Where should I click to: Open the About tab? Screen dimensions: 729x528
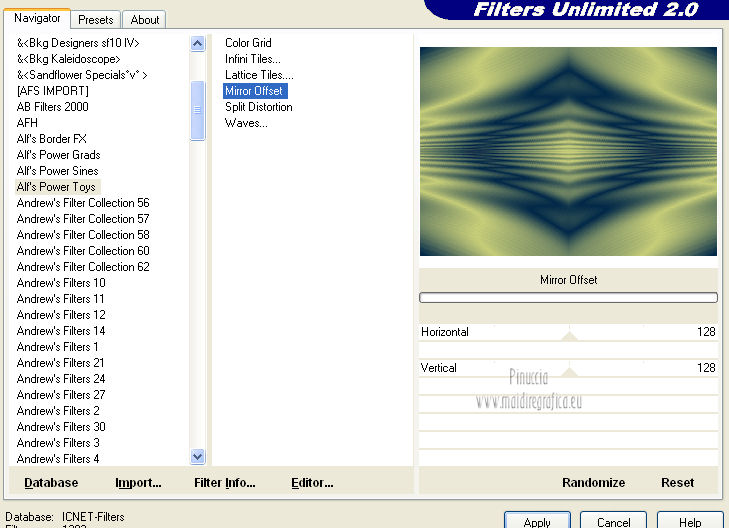[145, 20]
